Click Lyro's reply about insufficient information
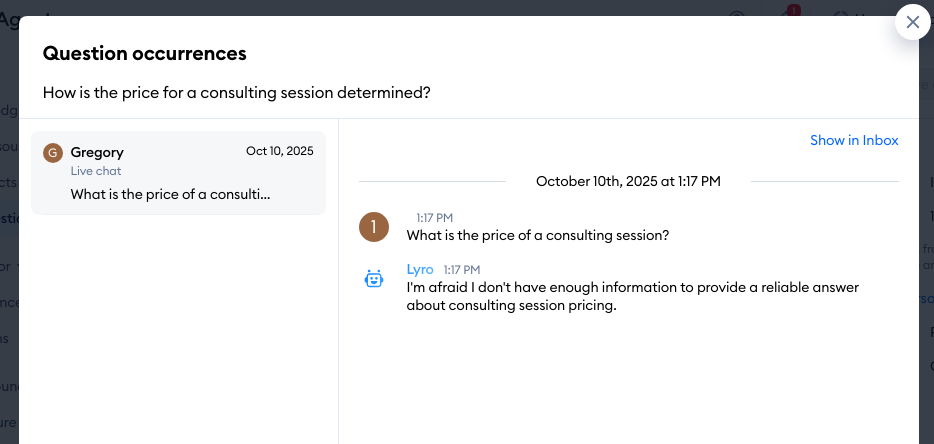 (632, 297)
